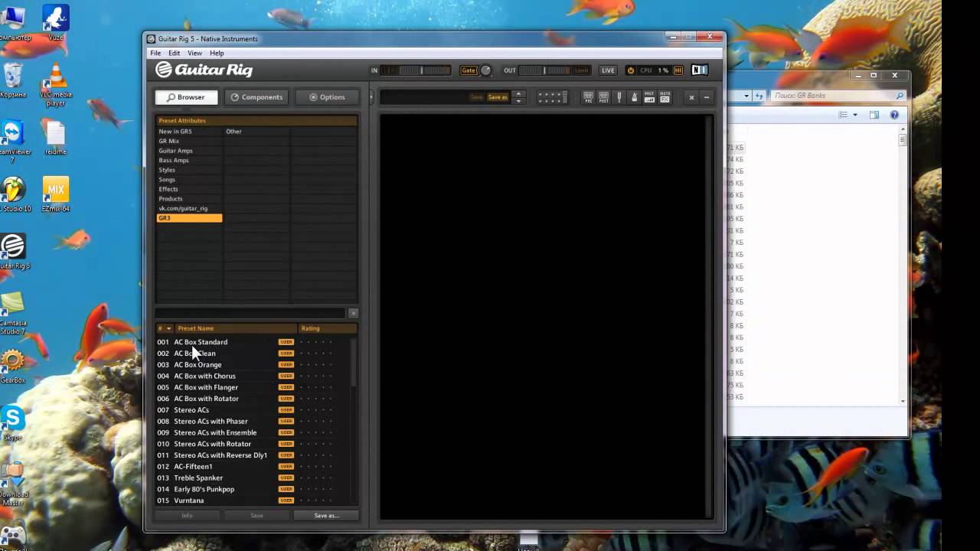Open the Options tab
980x551 pixels.
[327, 97]
